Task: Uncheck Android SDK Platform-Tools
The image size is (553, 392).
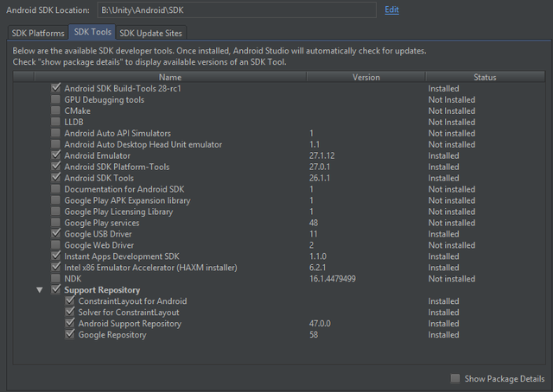Action: click(55, 167)
